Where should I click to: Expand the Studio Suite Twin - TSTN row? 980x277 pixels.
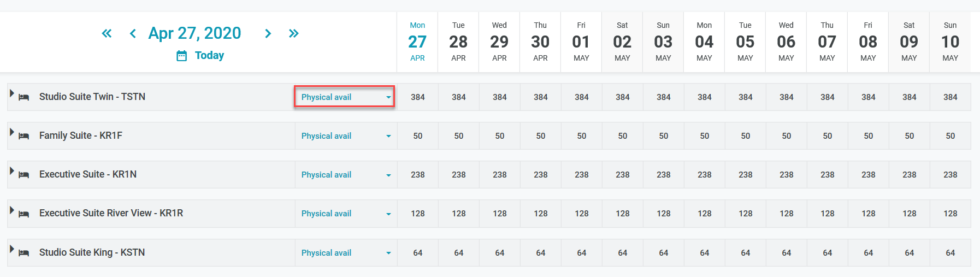tap(11, 93)
